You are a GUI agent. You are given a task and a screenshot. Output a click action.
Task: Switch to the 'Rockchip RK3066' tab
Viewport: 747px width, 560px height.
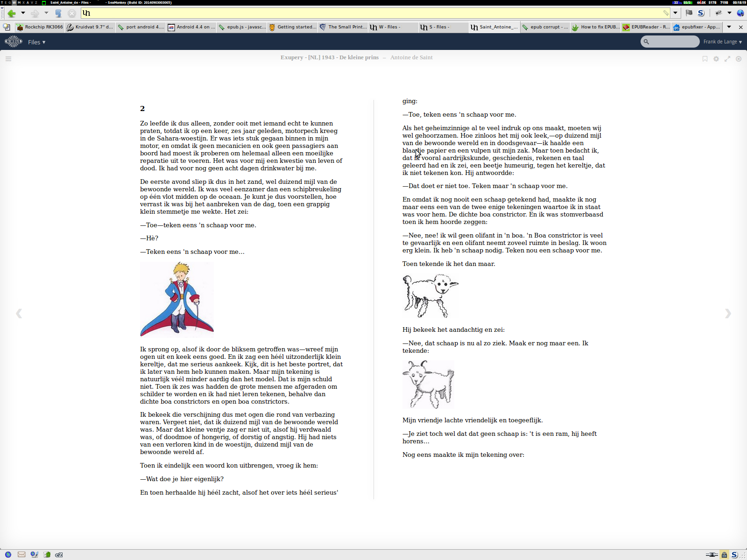click(x=40, y=27)
